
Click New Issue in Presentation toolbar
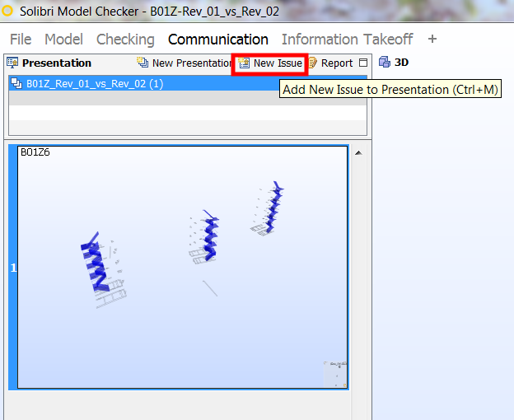pos(270,63)
